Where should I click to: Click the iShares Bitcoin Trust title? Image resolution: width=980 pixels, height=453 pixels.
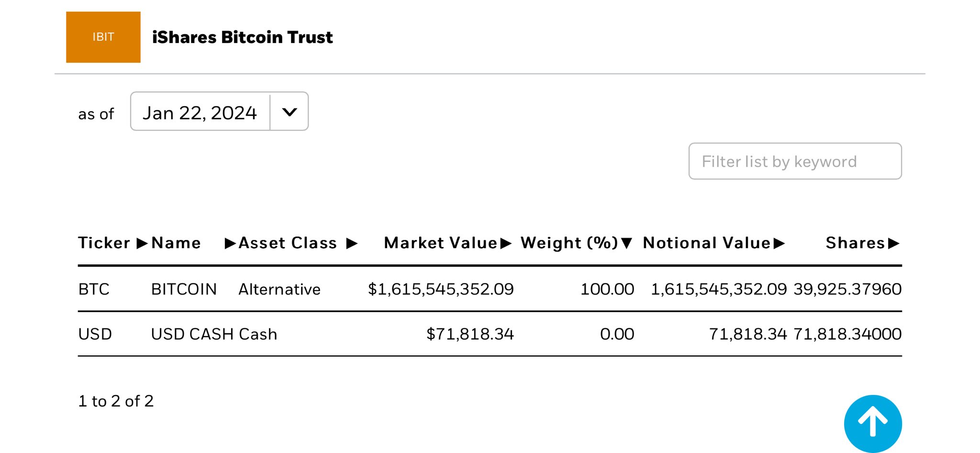(242, 37)
